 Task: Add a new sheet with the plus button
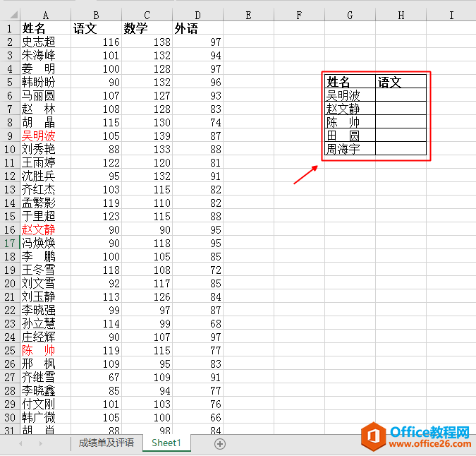tap(220, 444)
